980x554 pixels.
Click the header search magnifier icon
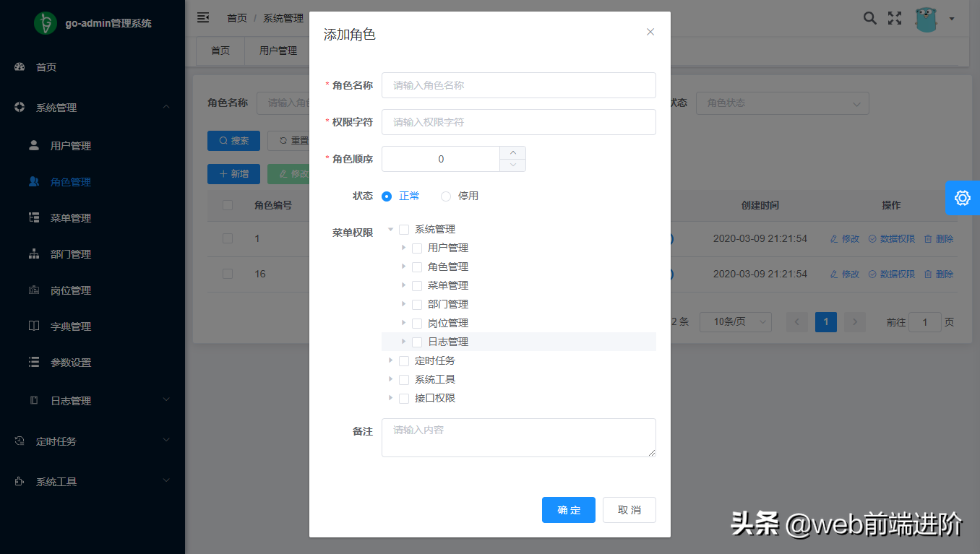(870, 18)
